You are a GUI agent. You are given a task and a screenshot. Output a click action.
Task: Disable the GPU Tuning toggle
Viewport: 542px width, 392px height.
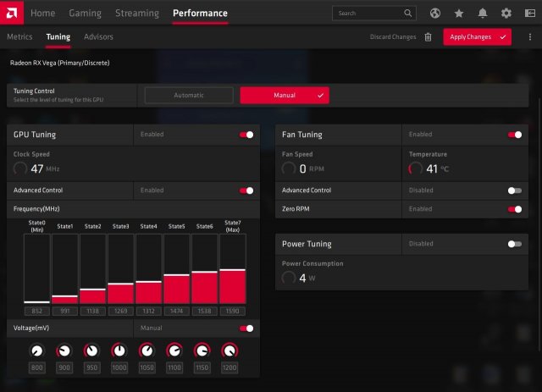click(x=246, y=135)
